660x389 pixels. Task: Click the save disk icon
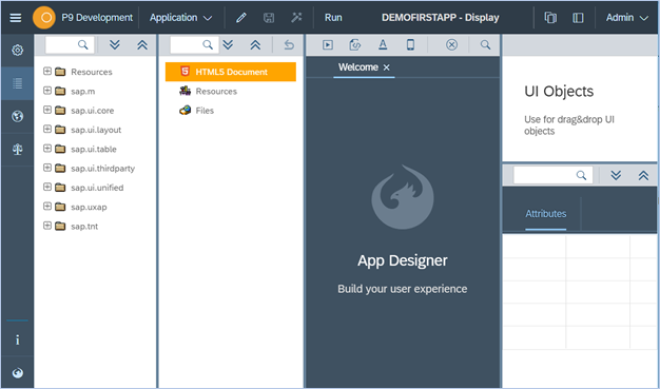pyautogui.click(x=269, y=18)
